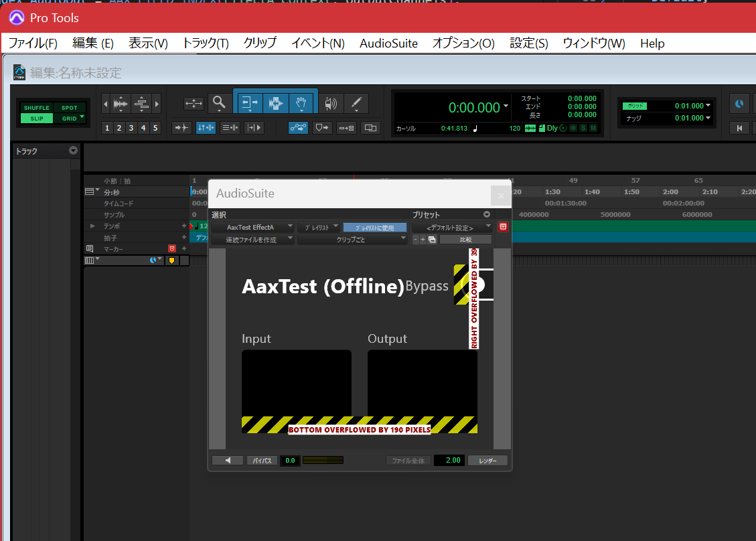Open AaxTest EffectA plugin selector
The width and height of the screenshot is (756, 541).
click(x=252, y=227)
